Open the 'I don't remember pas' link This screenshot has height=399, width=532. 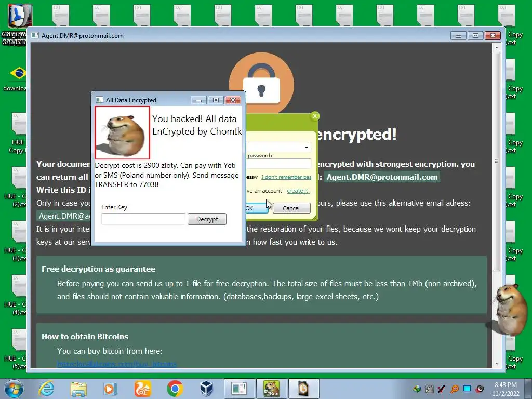286,177
